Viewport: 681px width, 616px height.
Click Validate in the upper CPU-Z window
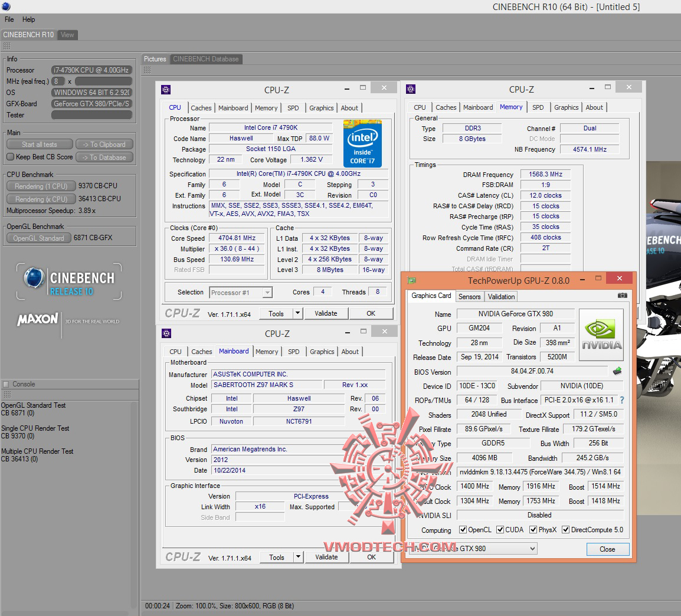pos(326,313)
